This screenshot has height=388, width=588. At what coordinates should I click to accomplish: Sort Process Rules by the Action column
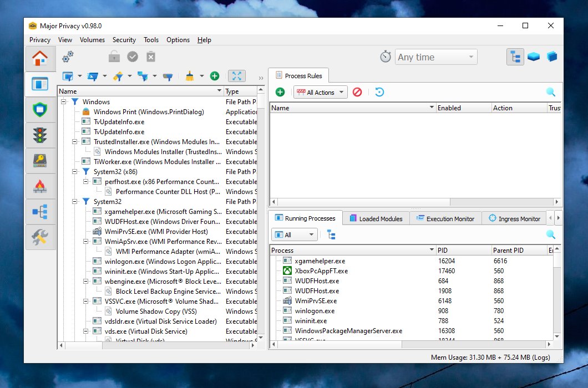tap(519, 108)
